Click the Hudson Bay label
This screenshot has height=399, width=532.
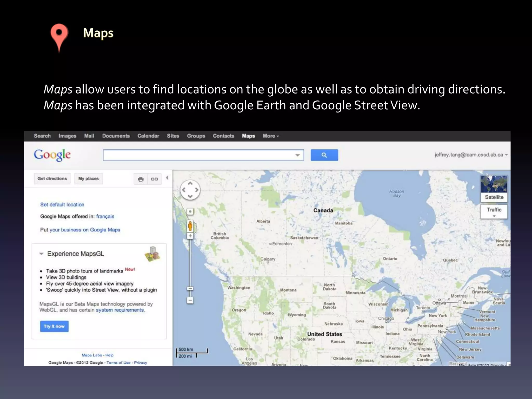(x=397, y=194)
